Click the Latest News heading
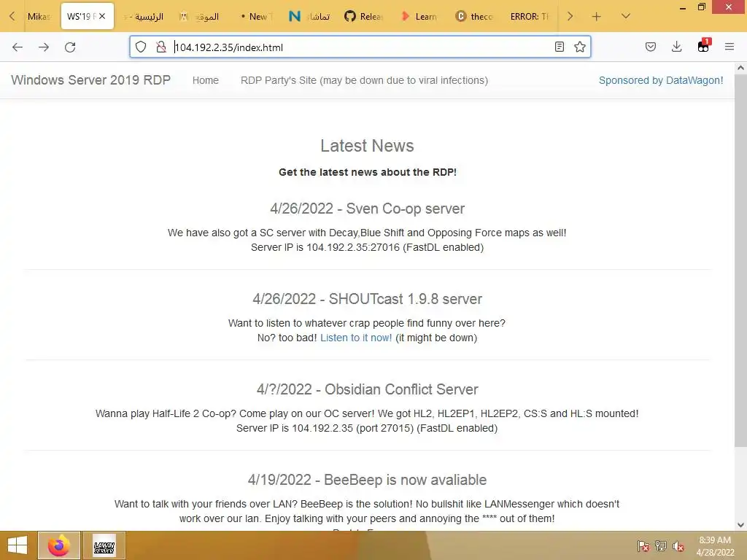747x560 pixels. tap(368, 146)
